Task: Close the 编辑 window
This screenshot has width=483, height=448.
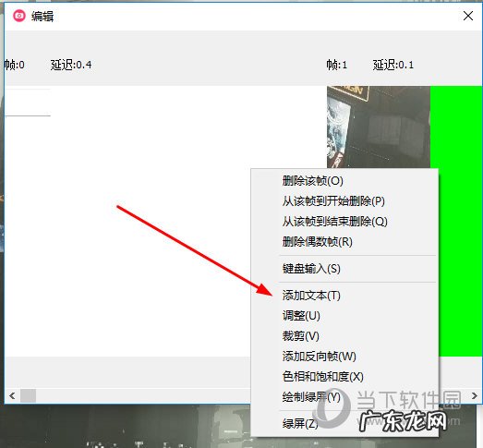Action: coord(468,16)
